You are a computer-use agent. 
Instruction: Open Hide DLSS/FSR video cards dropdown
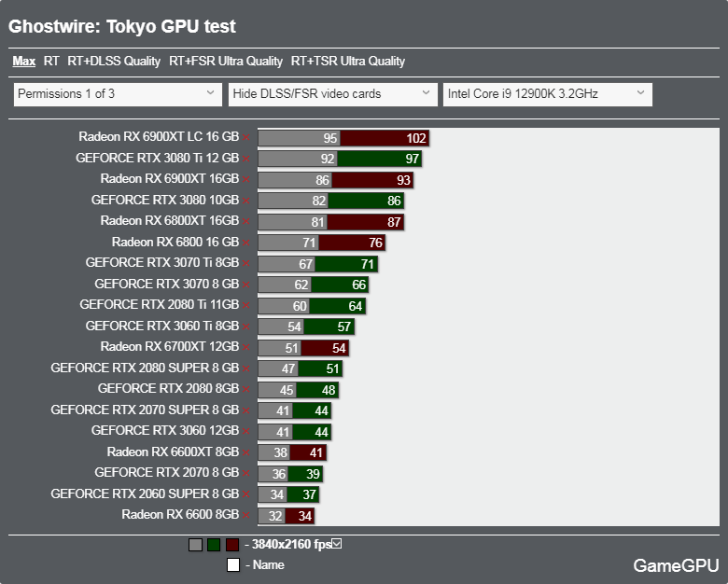(x=333, y=94)
